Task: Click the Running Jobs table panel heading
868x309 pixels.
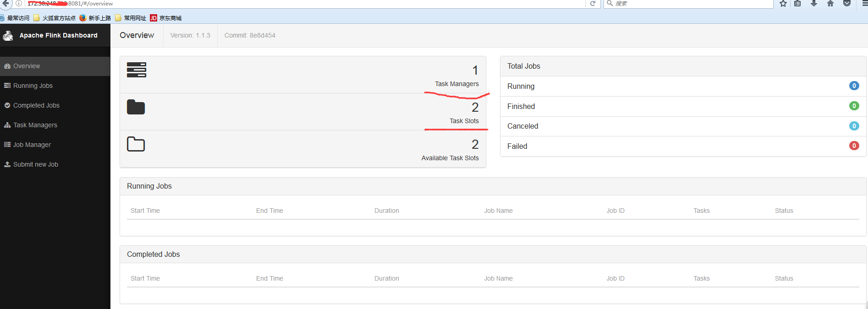Action: pyautogui.click(x=149, y=186)
